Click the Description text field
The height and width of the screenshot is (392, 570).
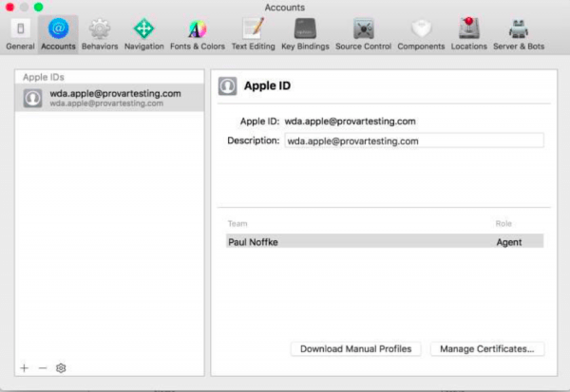click(x=413, y=140)
